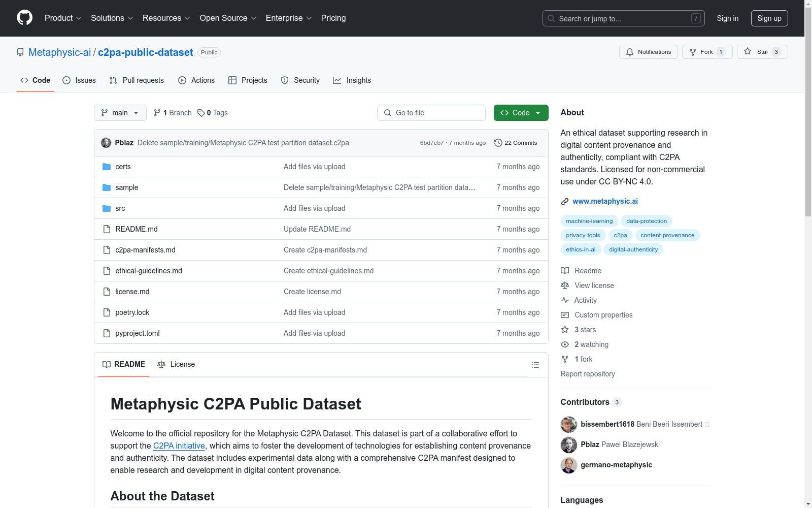Switch to the Pull requests tab
Screen dimensions: 812x508
137,80
